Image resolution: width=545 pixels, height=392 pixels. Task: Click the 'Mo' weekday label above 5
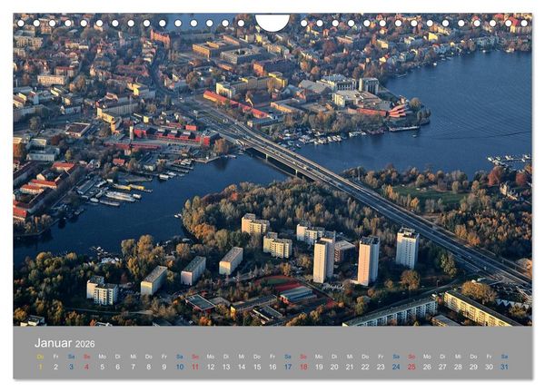point(102,357)
